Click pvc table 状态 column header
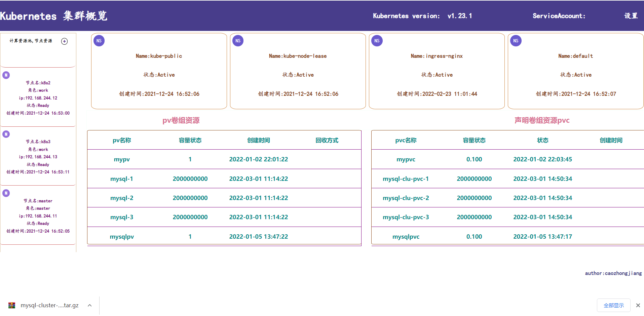 pyautogui.click(x=542, y=140)
